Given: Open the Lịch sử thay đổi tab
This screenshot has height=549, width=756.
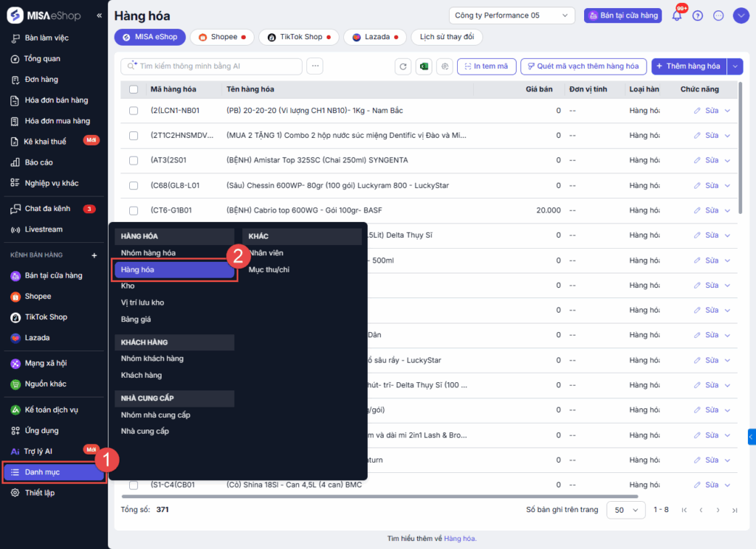Looking at the screenshot, I should (x=447, y=37).
